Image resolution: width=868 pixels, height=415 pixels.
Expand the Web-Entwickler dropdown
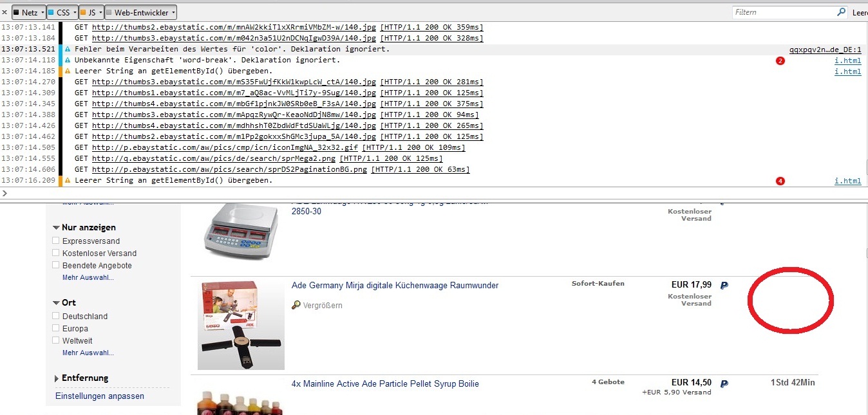coord(174,12)
